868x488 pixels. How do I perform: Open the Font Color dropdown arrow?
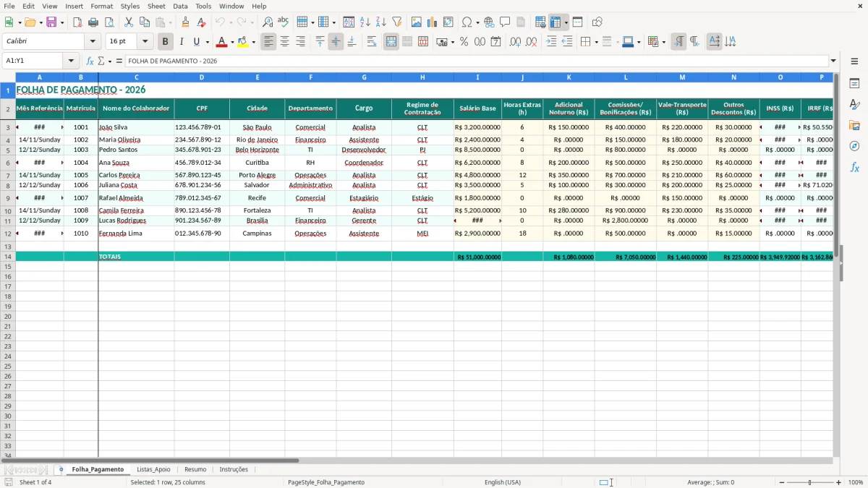pos(231,42)
